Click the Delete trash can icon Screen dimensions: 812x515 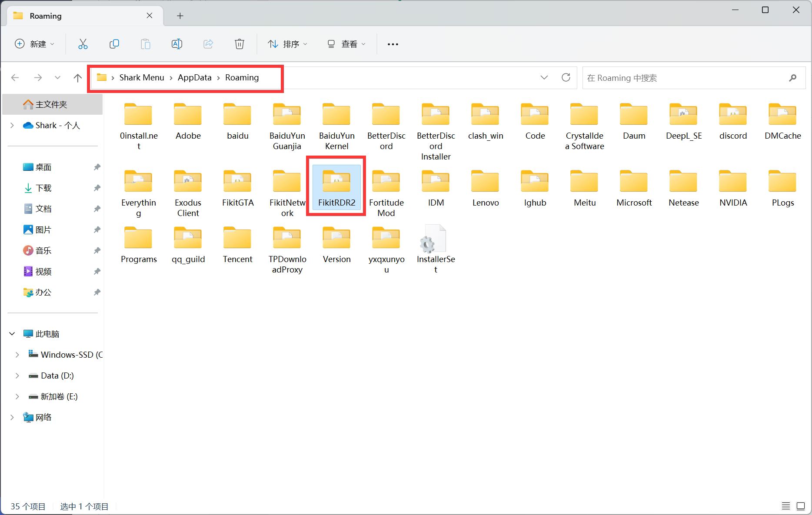click(240, 44)
